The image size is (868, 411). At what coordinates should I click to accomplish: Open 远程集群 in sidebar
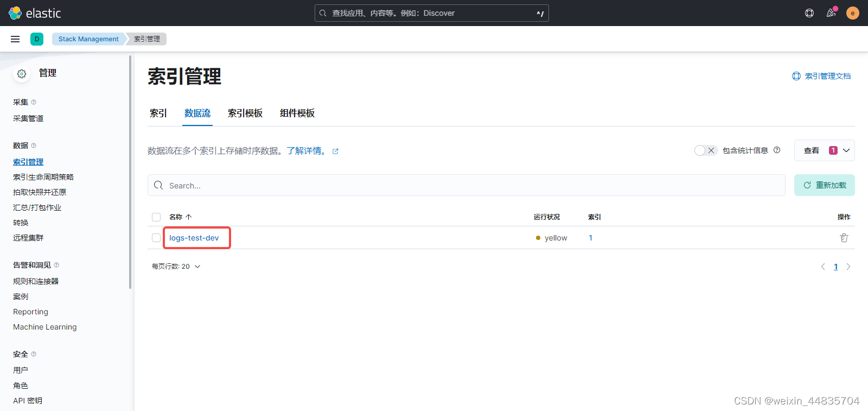[x=28, y=238]
